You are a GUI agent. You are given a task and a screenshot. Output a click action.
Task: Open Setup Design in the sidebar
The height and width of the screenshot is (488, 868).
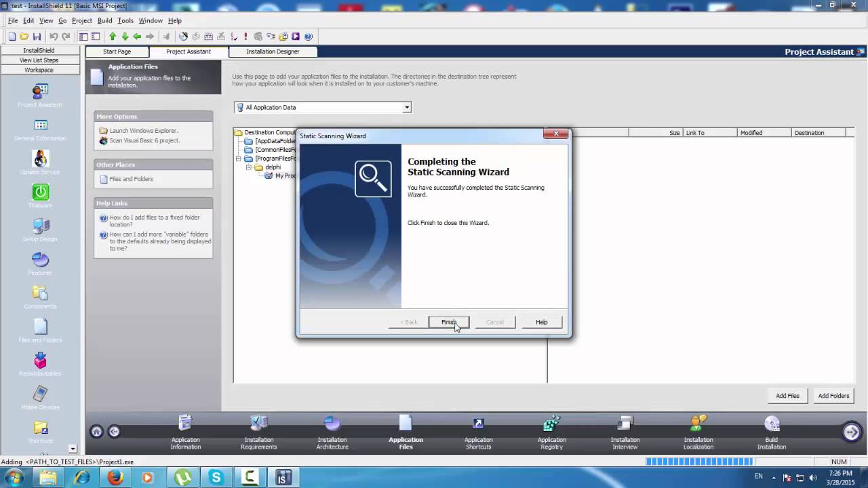(x=40, y=230)
